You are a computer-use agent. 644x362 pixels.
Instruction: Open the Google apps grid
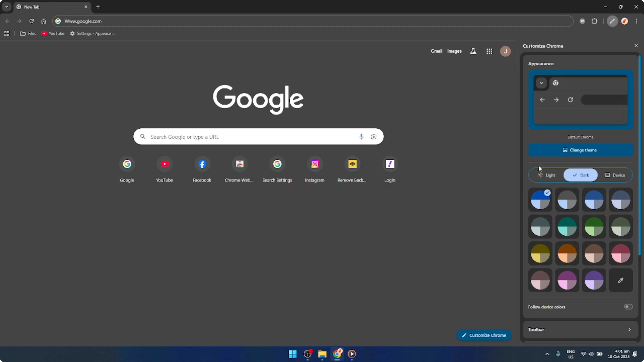(x=489, y=51)
